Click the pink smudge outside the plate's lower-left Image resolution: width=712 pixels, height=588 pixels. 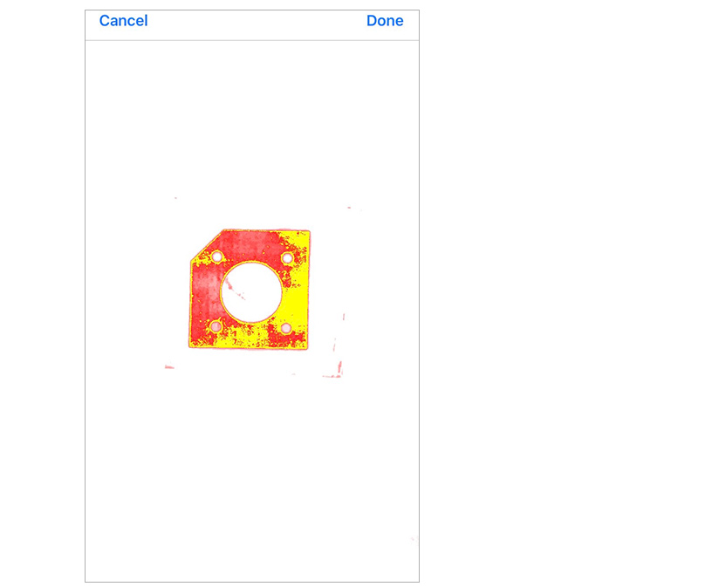point(169,366)
